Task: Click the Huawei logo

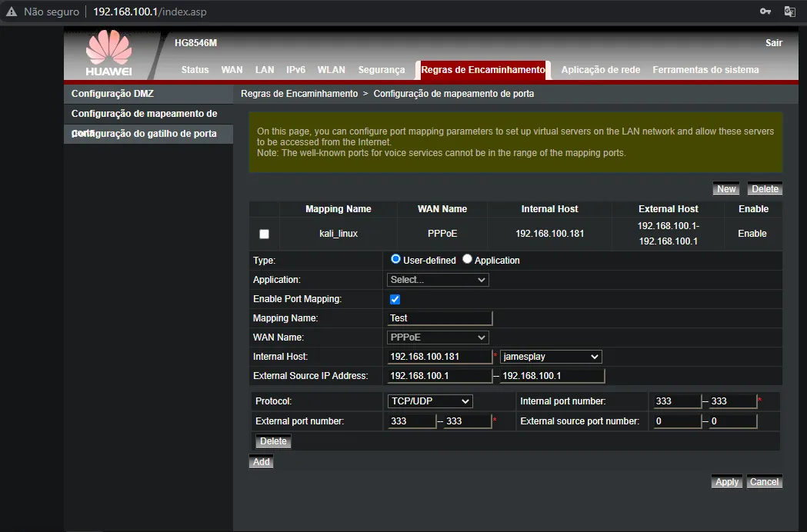Action: coord(108,55)
